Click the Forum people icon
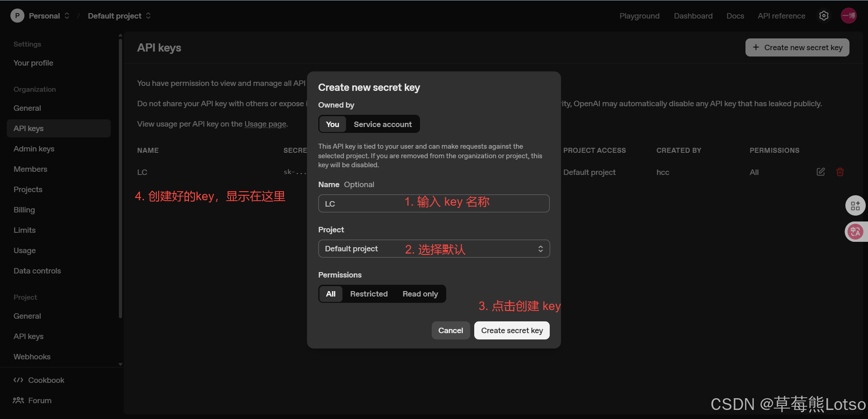 [x=18, y=400]
